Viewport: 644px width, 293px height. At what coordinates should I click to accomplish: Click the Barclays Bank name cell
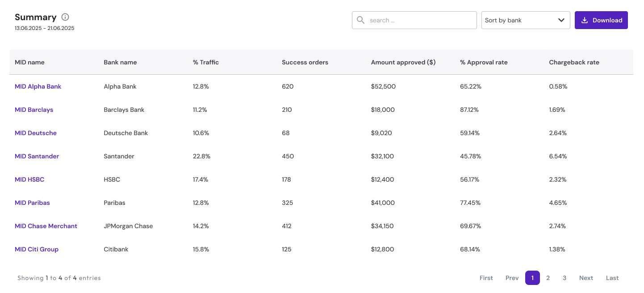click(124, 110)
